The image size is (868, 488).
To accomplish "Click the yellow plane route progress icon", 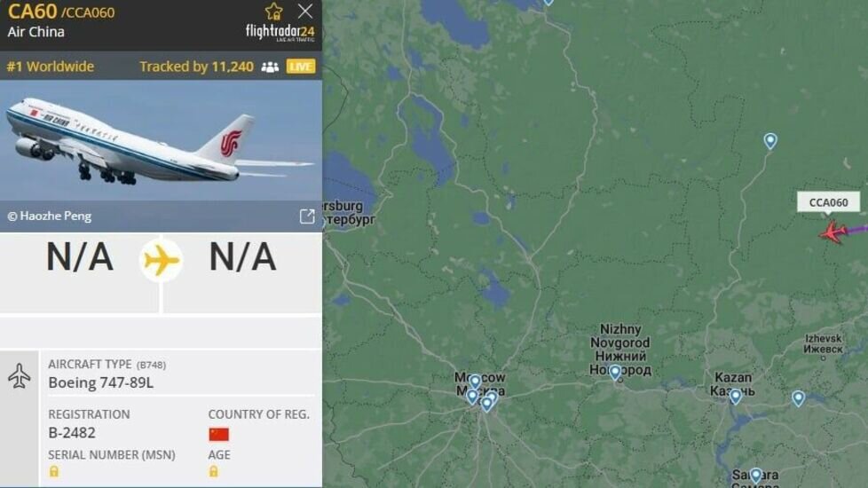I will (x=162, y=260).
